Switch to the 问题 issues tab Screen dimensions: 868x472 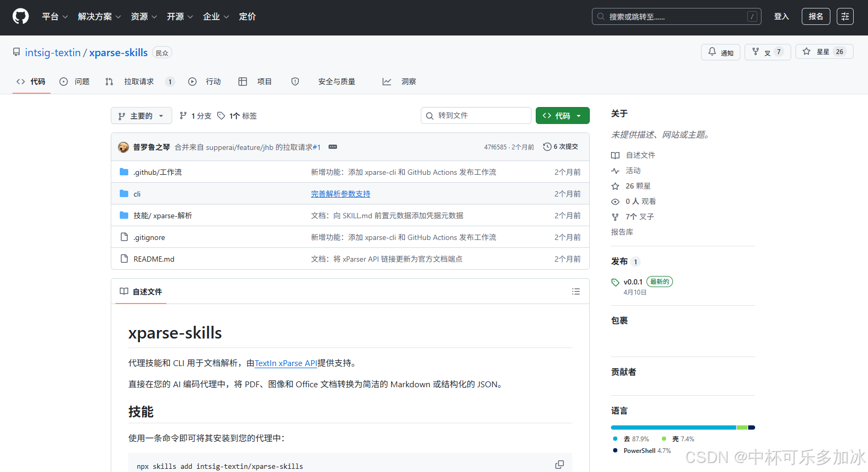[x=74, y=82]
